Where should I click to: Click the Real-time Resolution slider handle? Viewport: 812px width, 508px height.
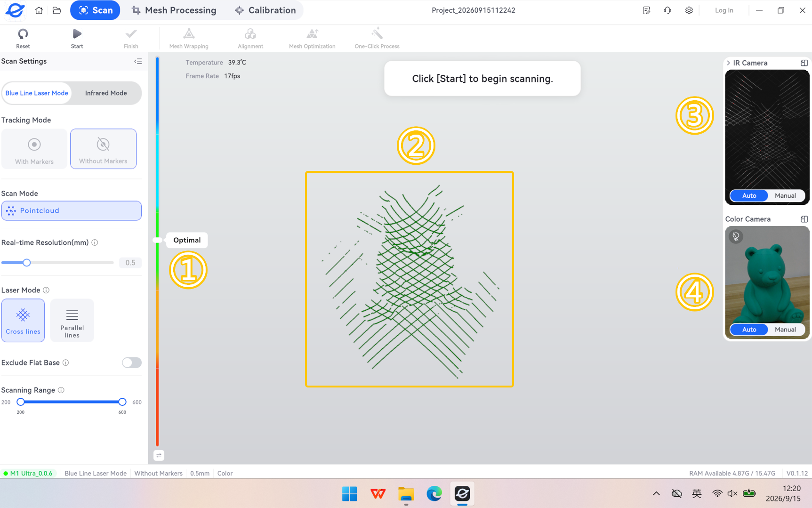27,263
